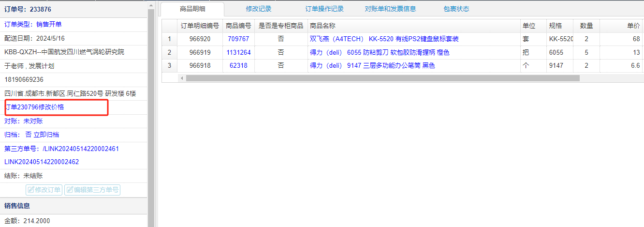Select order detail cell 966918
Screen dimensions: 644x227
pos(200,65)
